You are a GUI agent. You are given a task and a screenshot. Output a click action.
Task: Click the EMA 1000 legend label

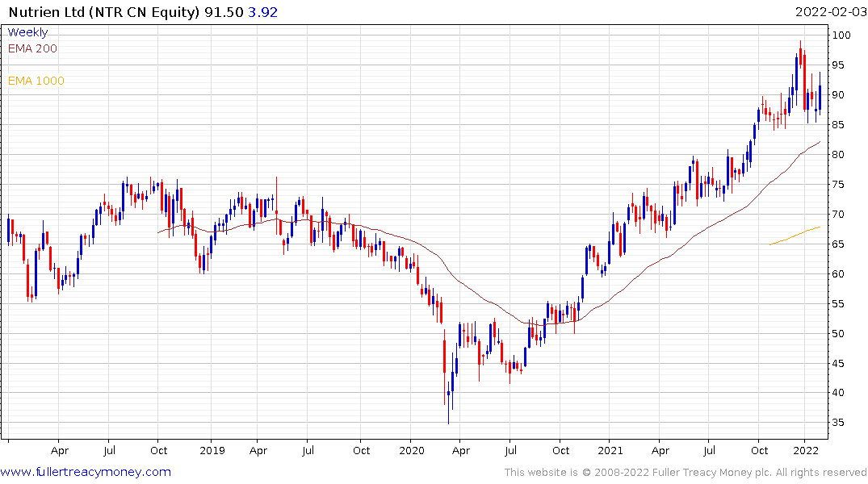pyautogui.click(x=36, y=81)
